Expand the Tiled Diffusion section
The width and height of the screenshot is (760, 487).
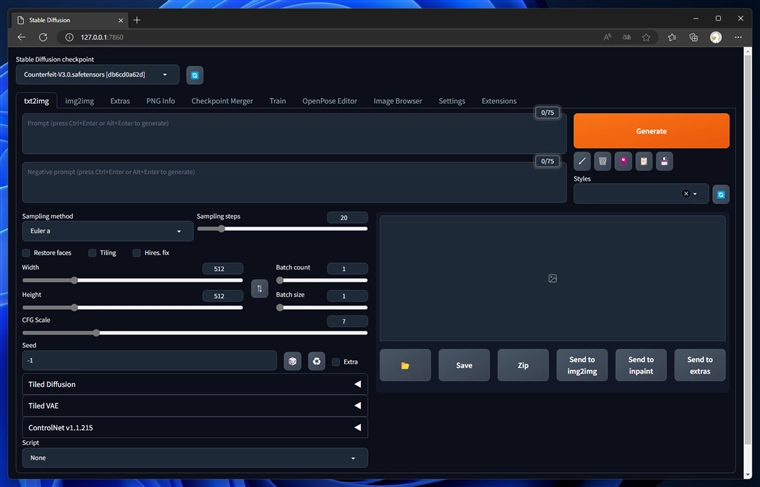[x=195, y=384]
